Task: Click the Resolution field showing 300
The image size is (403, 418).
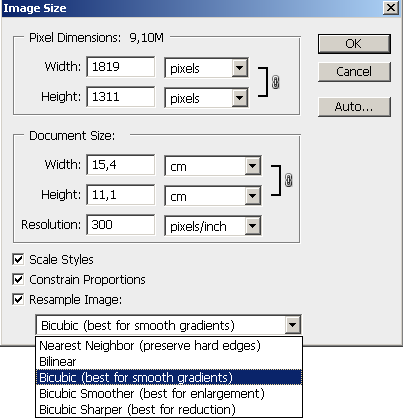Action: (121, 225)
